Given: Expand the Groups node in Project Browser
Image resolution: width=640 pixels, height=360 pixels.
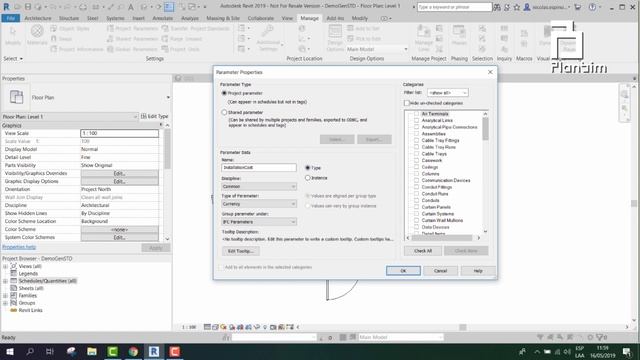Looking at the screenshot, I should (x=5, y=303).
